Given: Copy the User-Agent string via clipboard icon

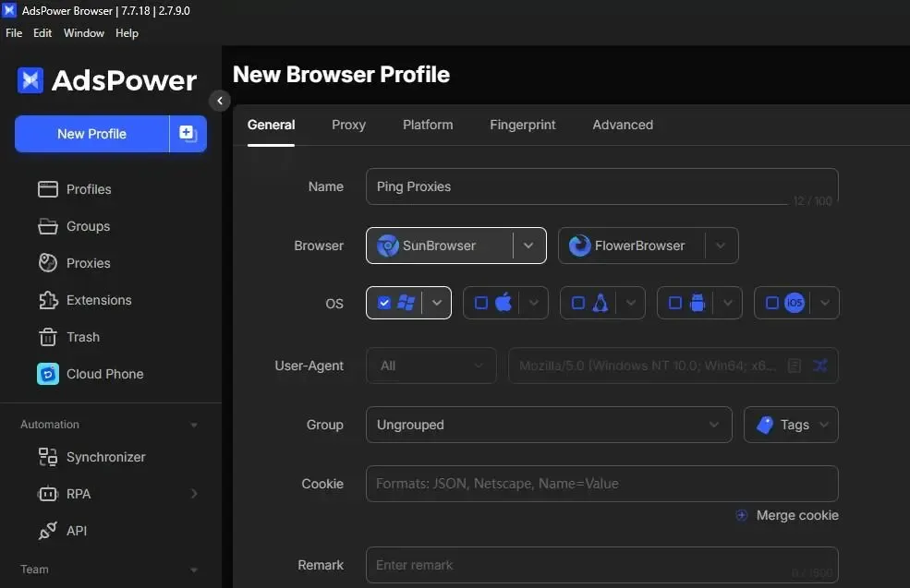Looking at the screenshot, I should click(x=795, y=366).
